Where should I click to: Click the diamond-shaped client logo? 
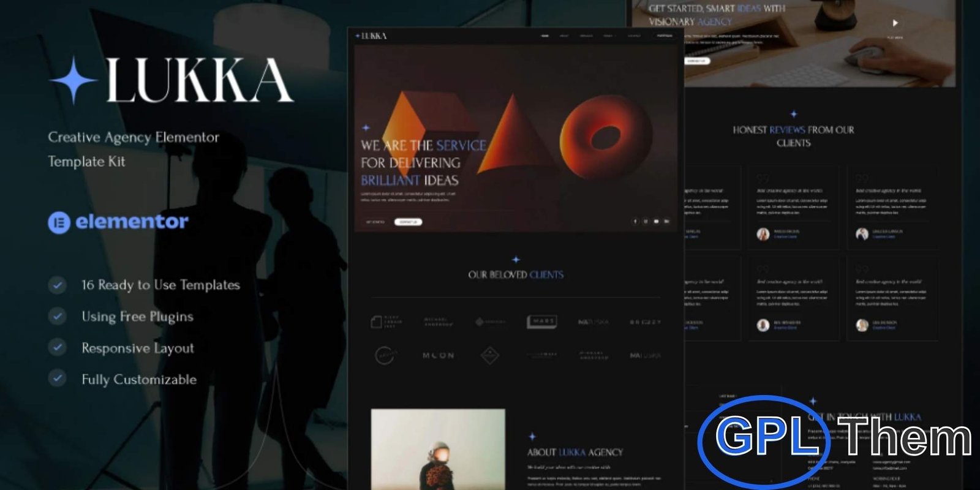point(489,355)
